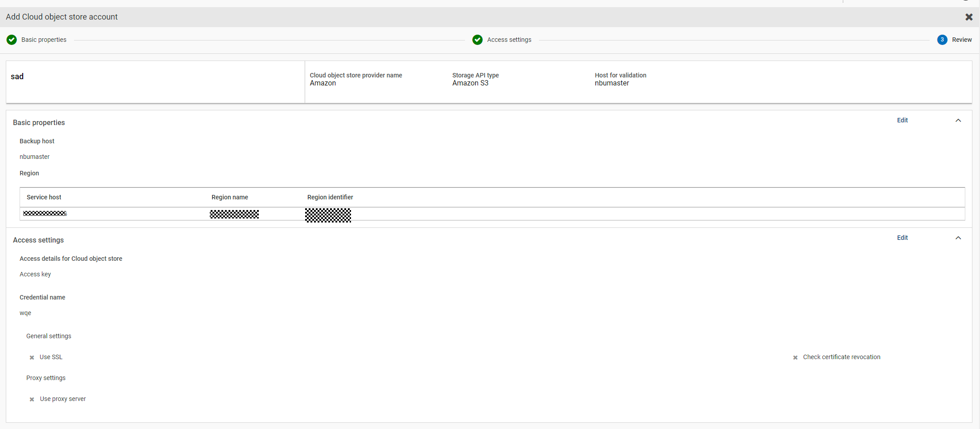Viewport: 980px width, 429px height.
Task: Go to the Basic properties wizard step
Action: [44, 40]
